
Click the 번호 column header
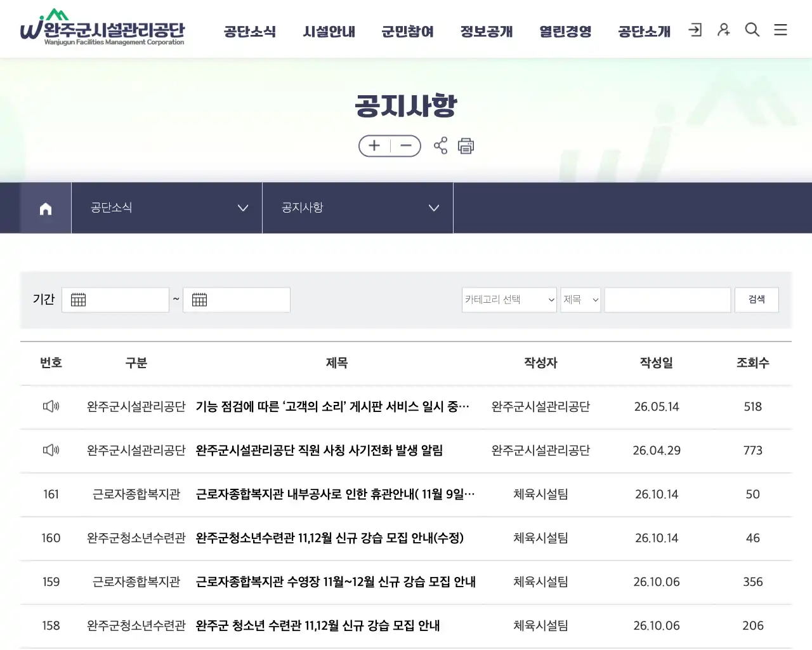(51, 363)
